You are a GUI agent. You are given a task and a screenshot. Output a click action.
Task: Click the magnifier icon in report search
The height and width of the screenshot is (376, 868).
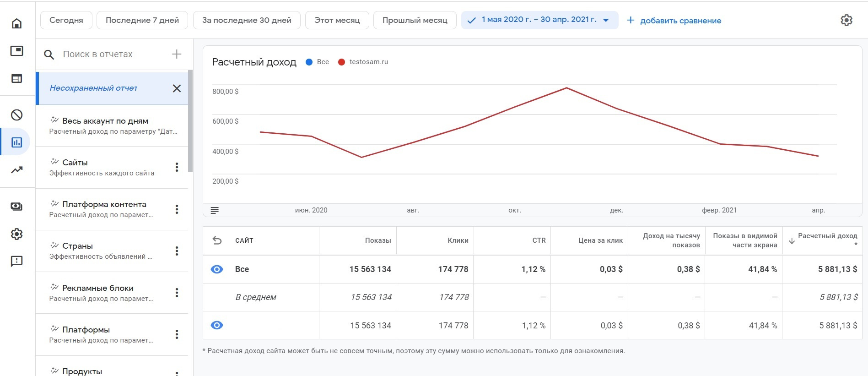(x=49, y=55)
